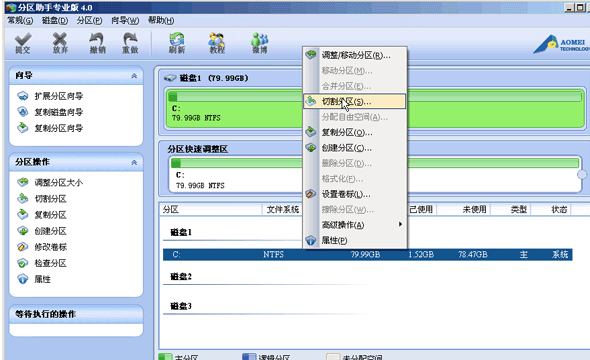Select the 磁盘2 row in the list
The width and height of the screenshot is (590, 360).
[181, 277]
